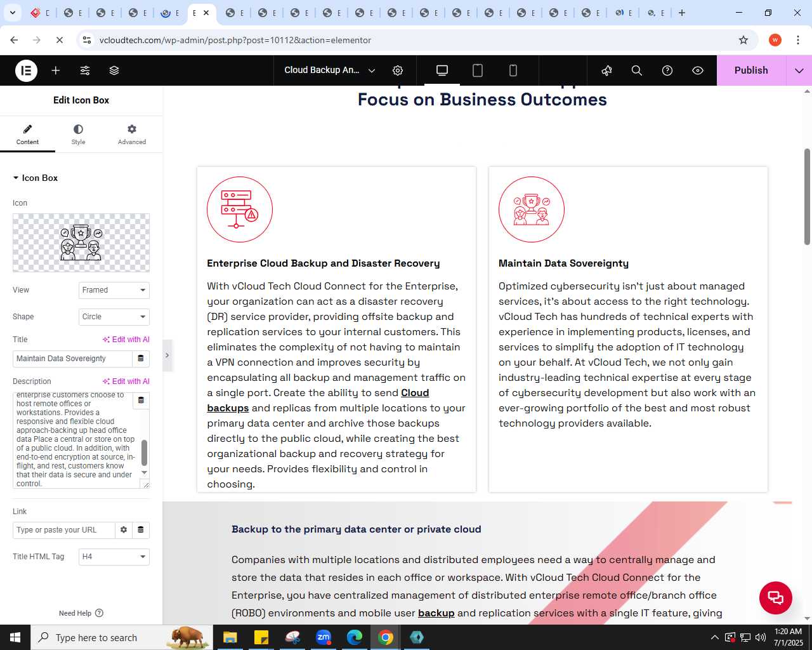Follow the underlined backup link in the Companies paragraph

tap(436, 613)
